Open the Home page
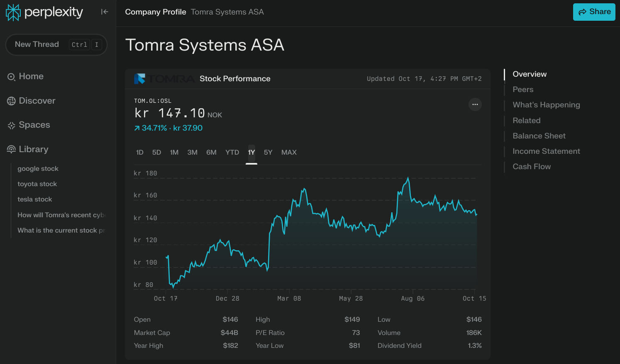The width and height of the screenshot is (620, 364). (31, 76)
